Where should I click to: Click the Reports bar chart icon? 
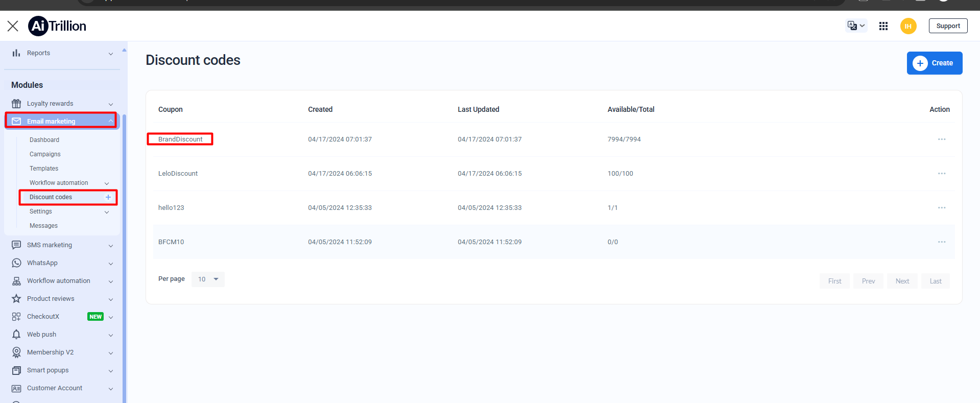pyautogui.click(x=16, y=53)
